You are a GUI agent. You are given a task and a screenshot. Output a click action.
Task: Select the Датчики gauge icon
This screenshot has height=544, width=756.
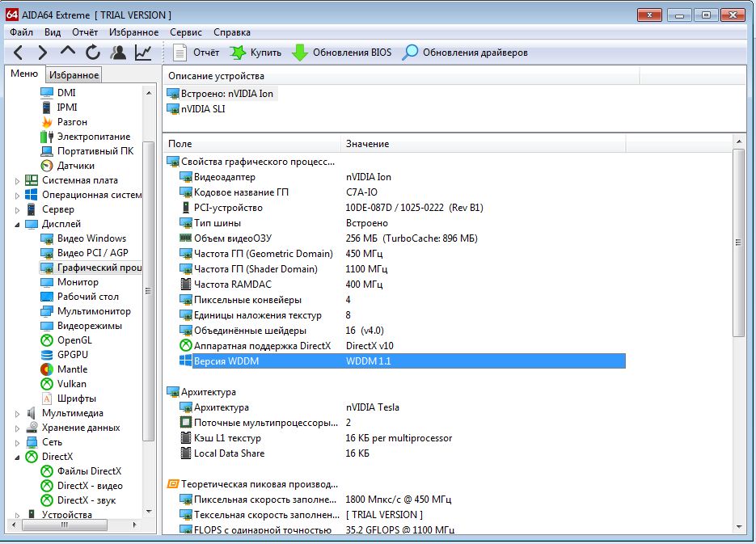[47, 166]
